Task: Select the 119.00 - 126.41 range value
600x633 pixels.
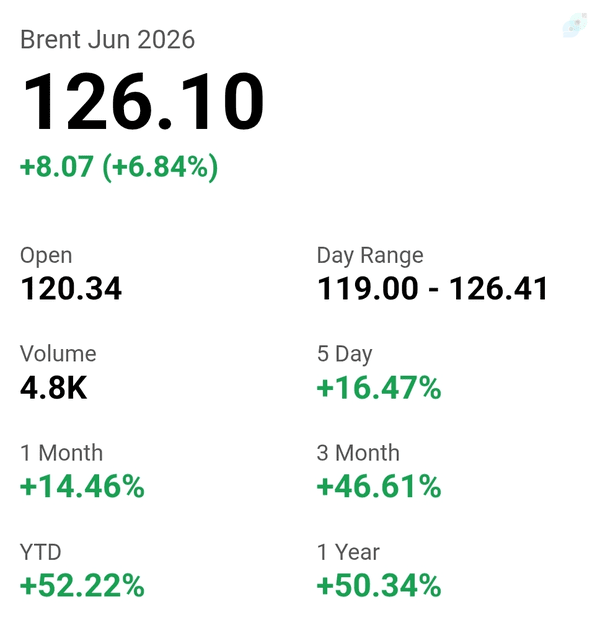Action: (x=432, y=289)
